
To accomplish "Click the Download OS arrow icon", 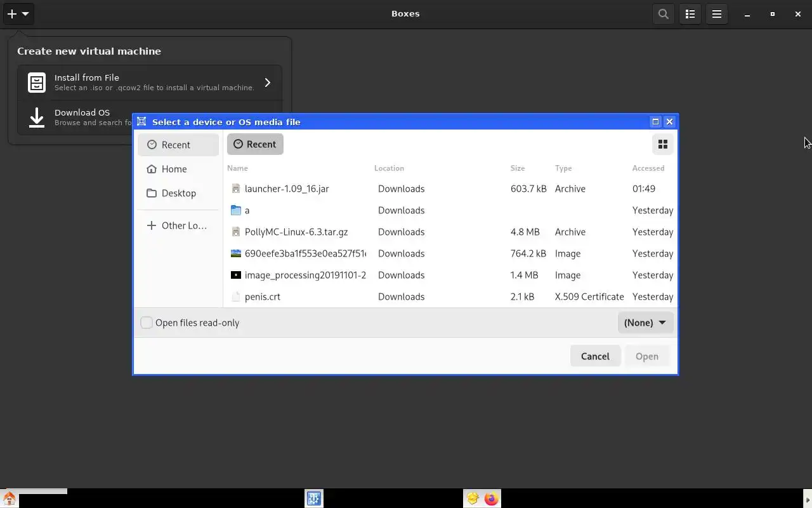I will pyautogui.click(x=37, y=117).
